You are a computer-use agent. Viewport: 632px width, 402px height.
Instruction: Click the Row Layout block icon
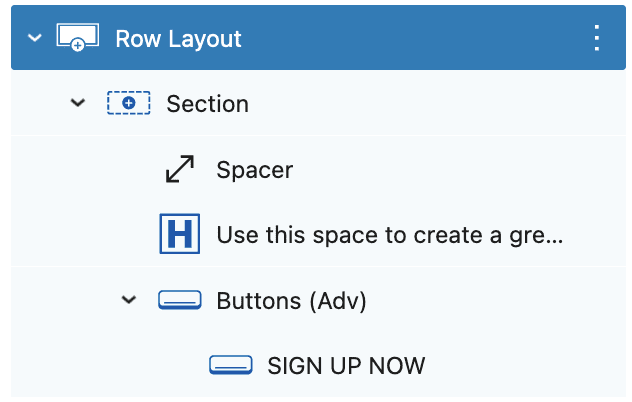[x=78, y=37]
